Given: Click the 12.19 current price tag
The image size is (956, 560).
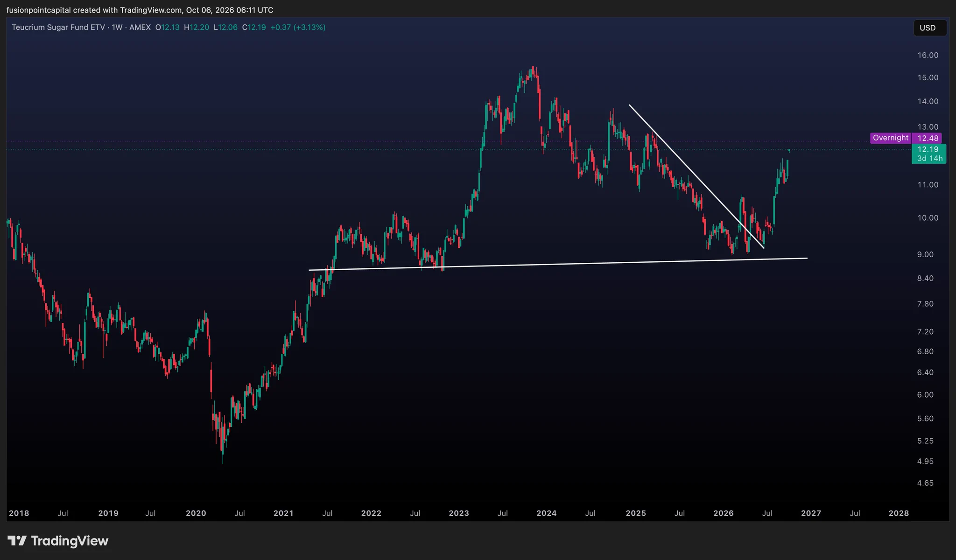Looking at the screenshot, I should coord(928,149).
